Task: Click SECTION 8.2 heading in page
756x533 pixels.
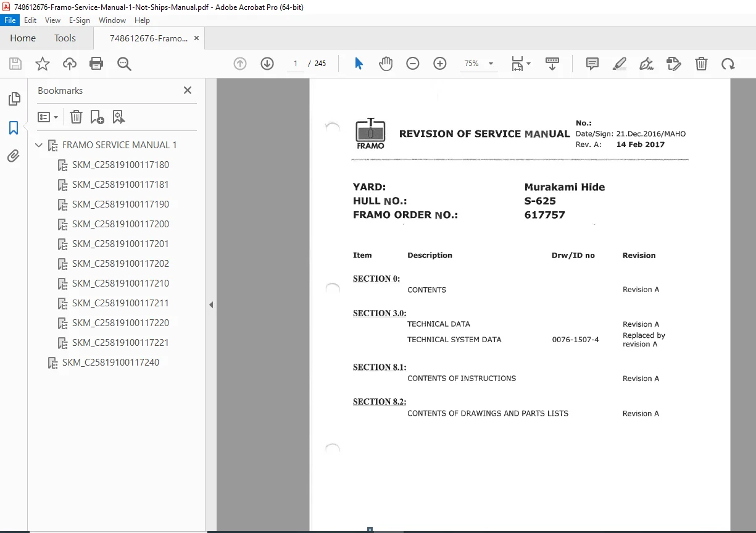Action: 380,402
